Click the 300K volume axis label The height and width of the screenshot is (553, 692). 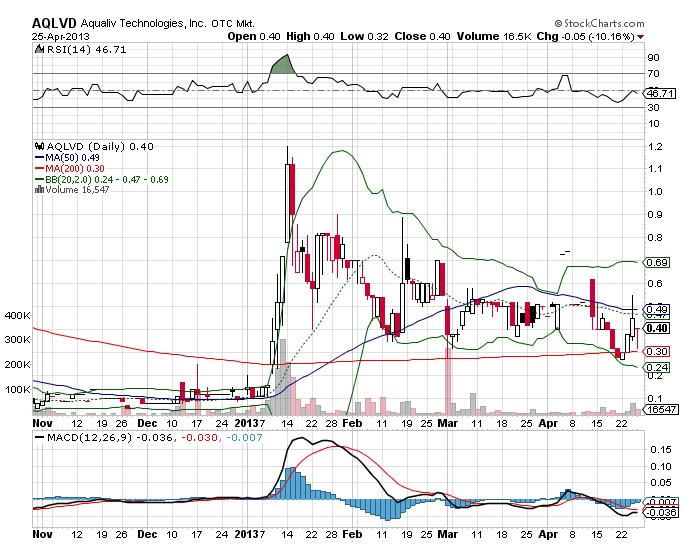(18, 340)
